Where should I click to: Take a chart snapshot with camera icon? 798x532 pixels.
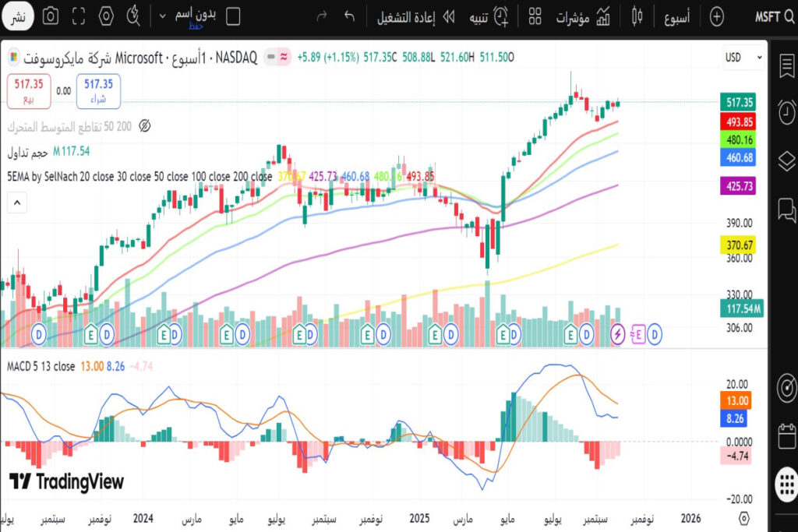click(x=51, y=16)
